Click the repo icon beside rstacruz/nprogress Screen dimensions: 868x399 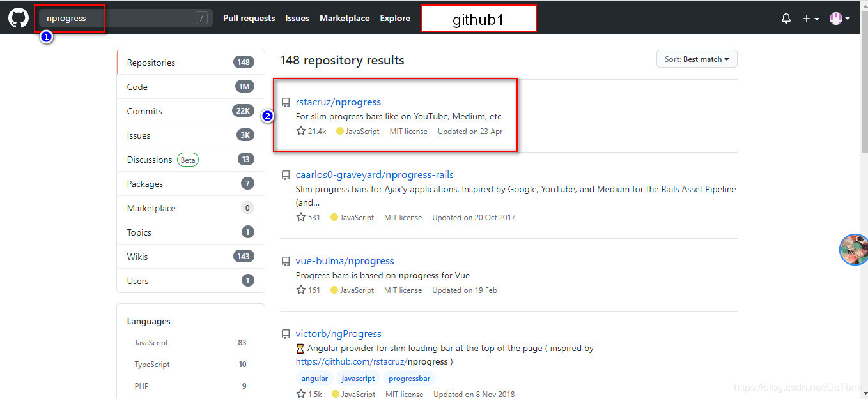286,103
